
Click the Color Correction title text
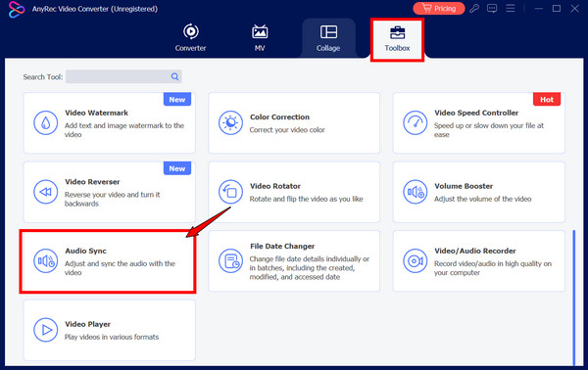279,117
